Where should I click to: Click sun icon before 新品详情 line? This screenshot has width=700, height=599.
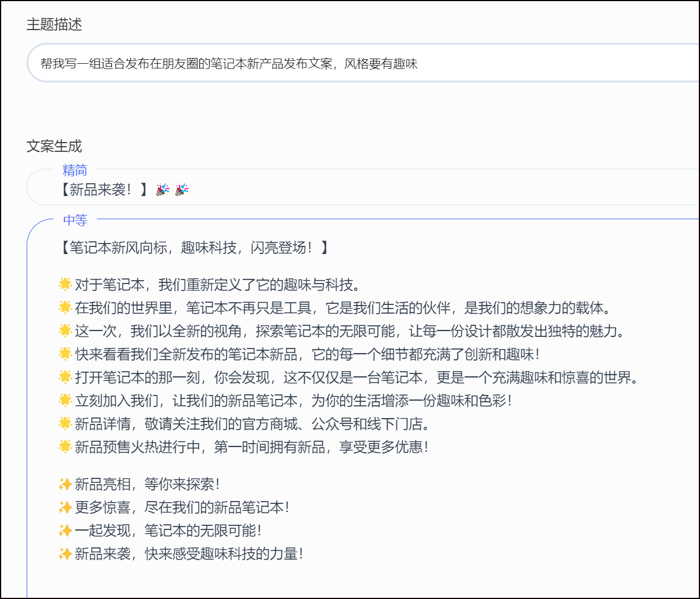pos(65,423)
